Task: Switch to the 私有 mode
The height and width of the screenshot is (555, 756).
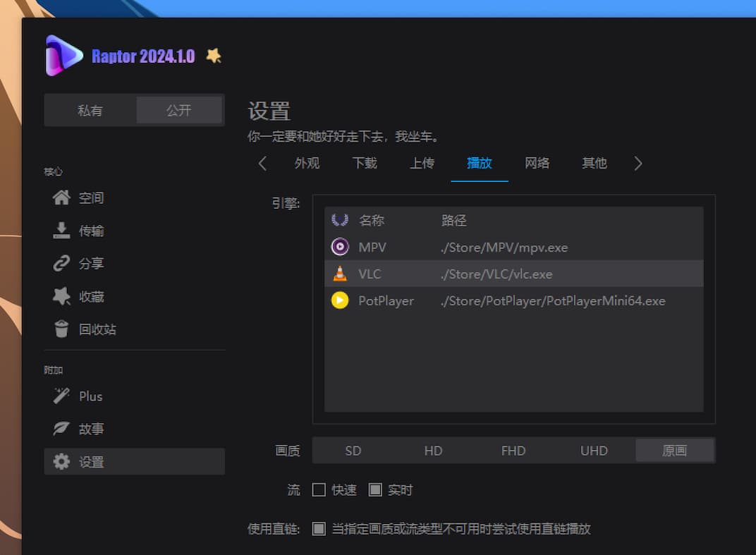Action: pos(90,111)
